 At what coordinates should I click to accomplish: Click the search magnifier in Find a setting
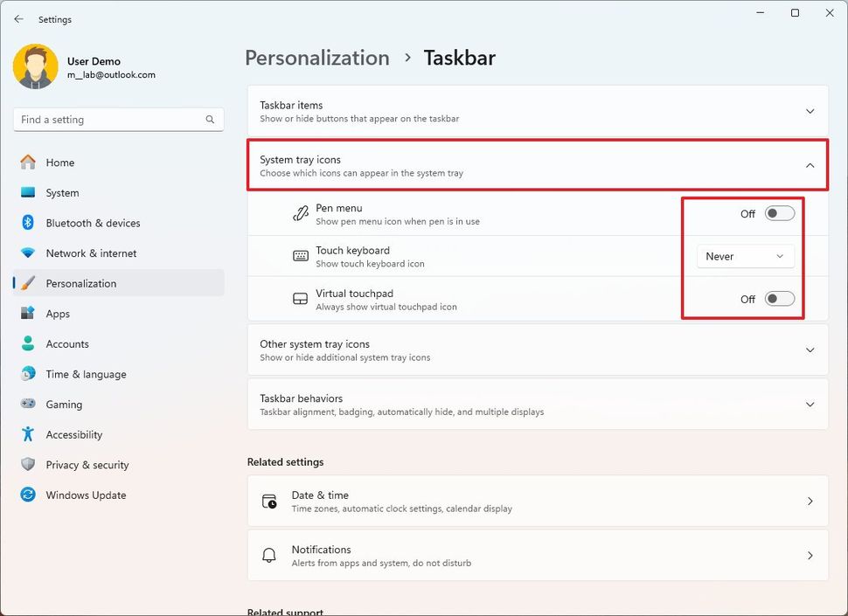(x=209, y=119)
